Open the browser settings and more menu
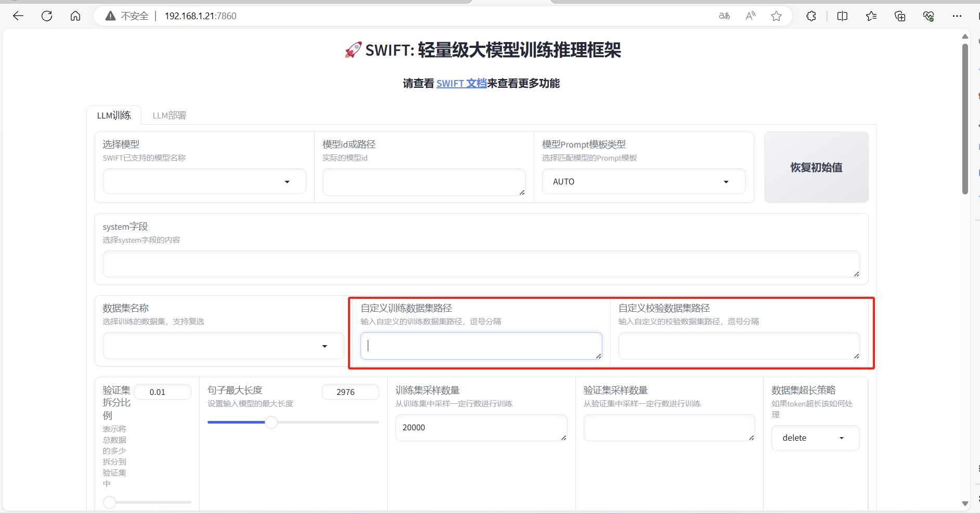 point(957,16)
